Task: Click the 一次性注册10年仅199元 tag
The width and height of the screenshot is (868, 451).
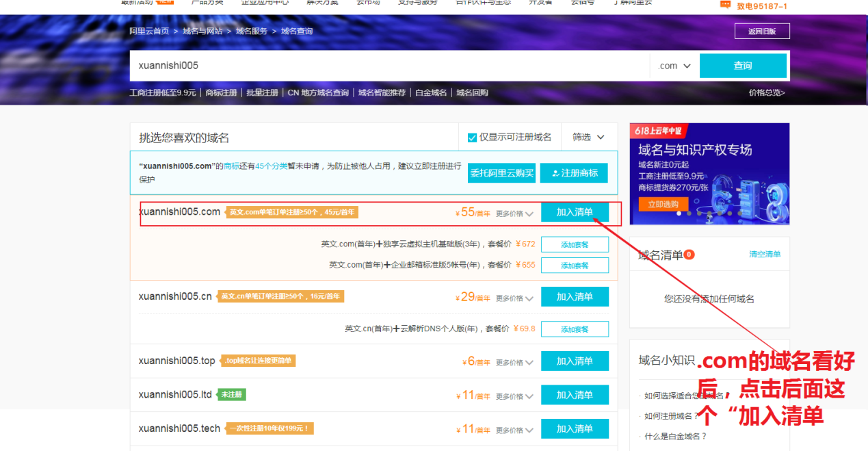Action: point(269,429)
